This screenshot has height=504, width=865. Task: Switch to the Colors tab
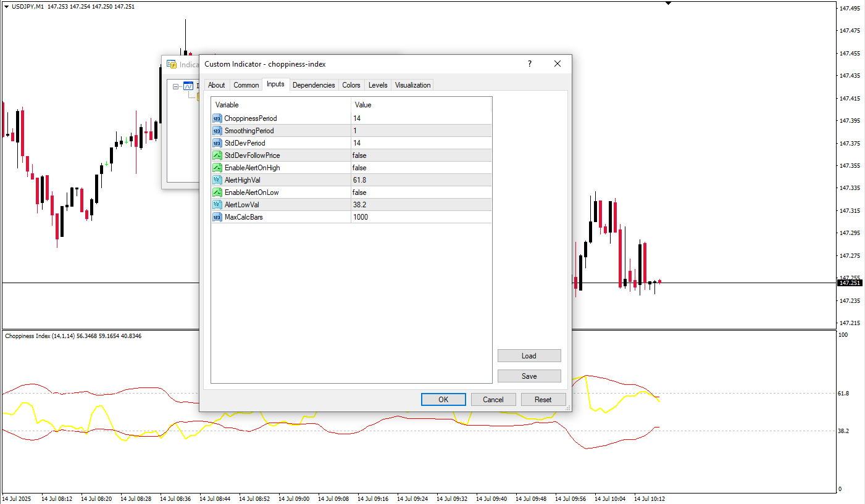coord(351,85)
